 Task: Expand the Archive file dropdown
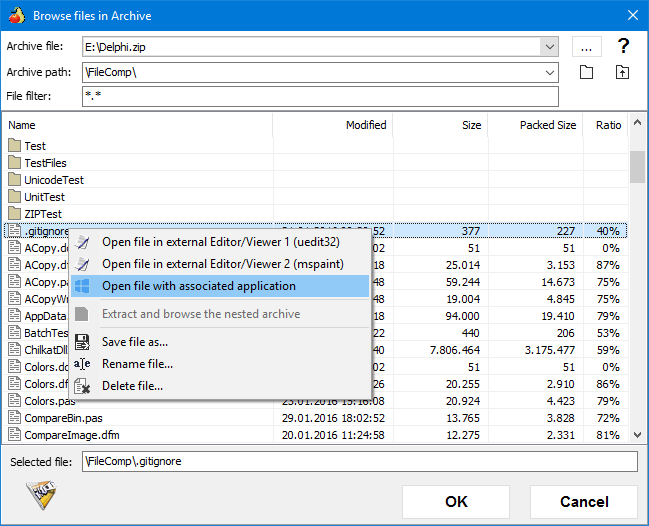point(549,46)
